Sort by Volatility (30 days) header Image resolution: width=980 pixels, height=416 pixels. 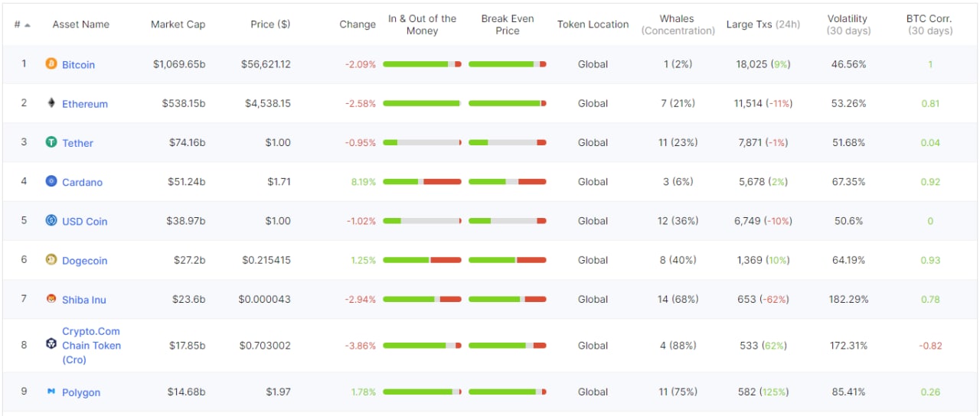click(848, 24)
